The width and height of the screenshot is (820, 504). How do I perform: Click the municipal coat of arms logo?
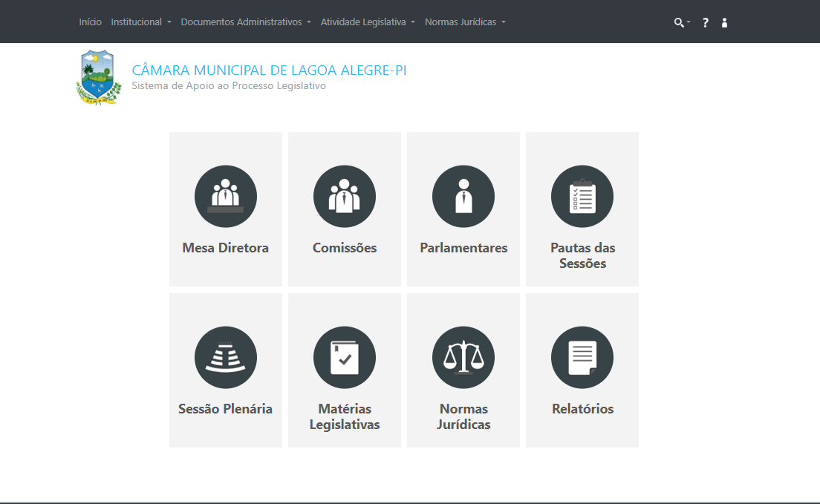tap(98, 77)
